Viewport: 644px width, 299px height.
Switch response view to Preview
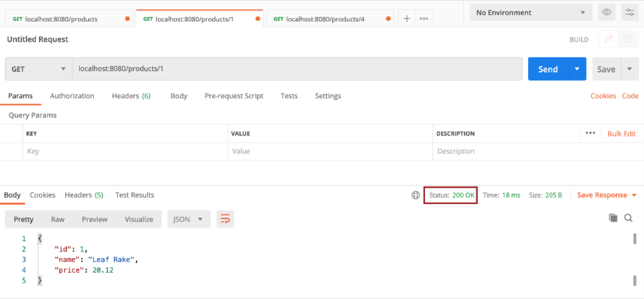[94, 219]
